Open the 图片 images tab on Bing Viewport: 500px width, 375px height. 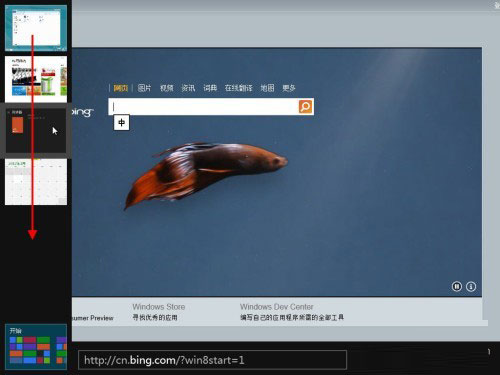coord(144,88)
